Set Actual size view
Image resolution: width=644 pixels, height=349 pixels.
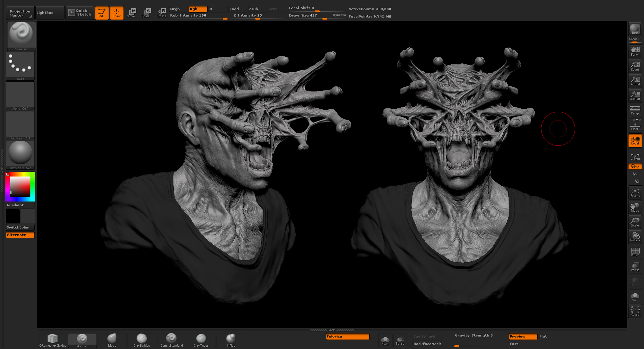635,81
